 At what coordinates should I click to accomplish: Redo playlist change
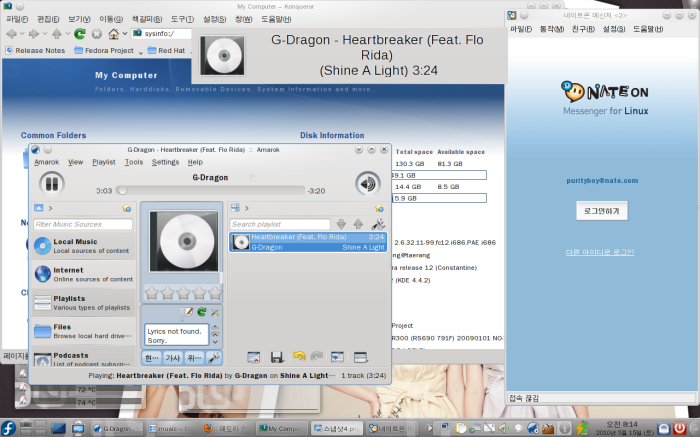click(317, 356)
